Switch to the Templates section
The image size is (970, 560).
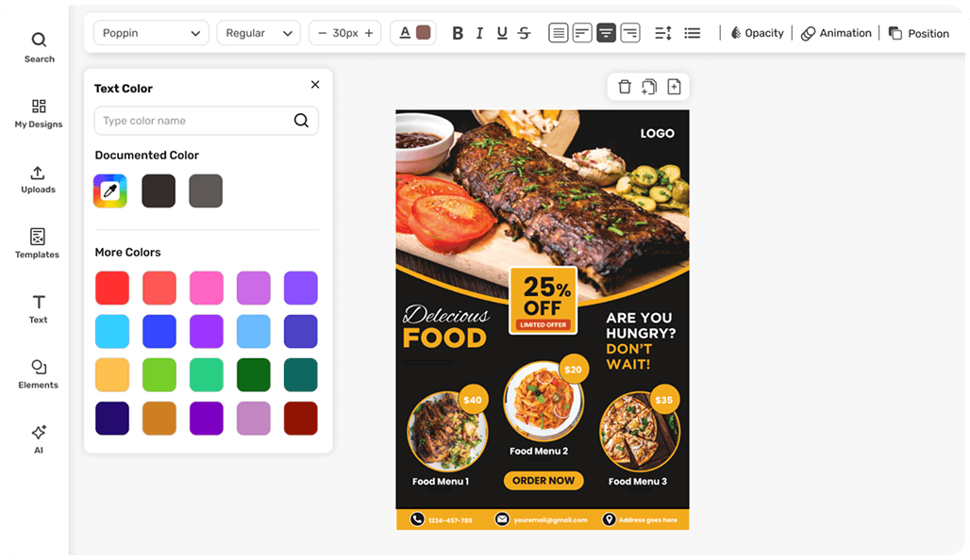(x=39, y=243)
